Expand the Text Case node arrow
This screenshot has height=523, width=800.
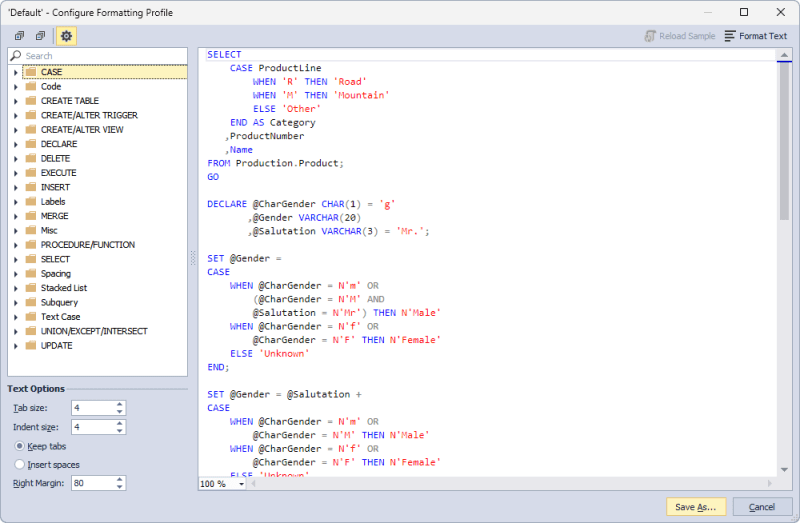[15, 317]
